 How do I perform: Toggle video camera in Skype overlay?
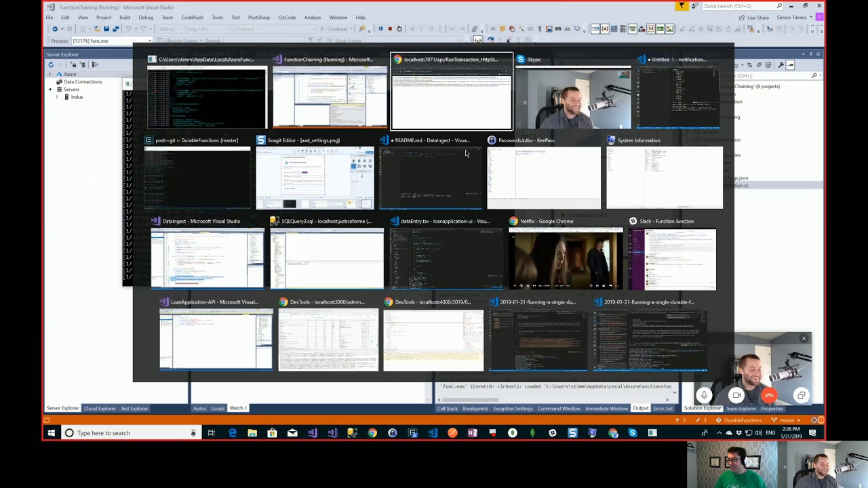click(736, 395)
